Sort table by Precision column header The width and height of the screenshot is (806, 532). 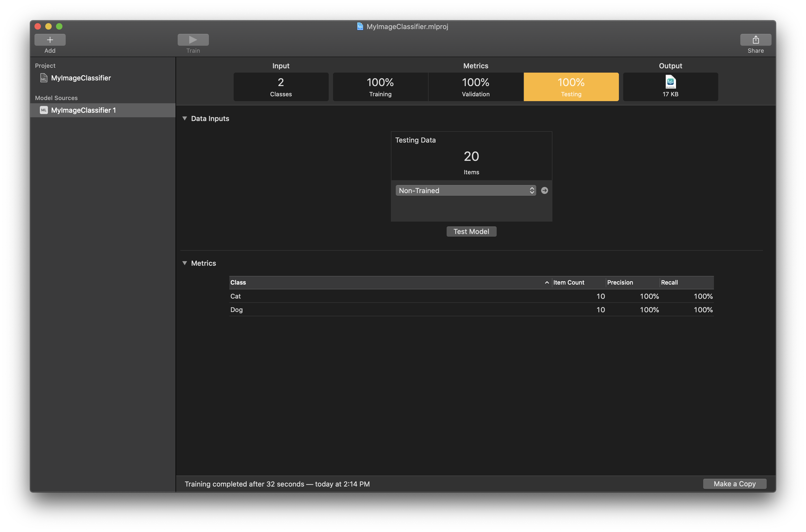(x=632, y=283)
